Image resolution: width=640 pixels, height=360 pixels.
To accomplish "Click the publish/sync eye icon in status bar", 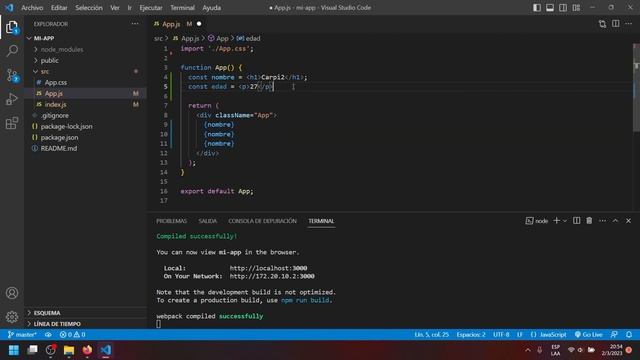I will click(x=48, y=334).
